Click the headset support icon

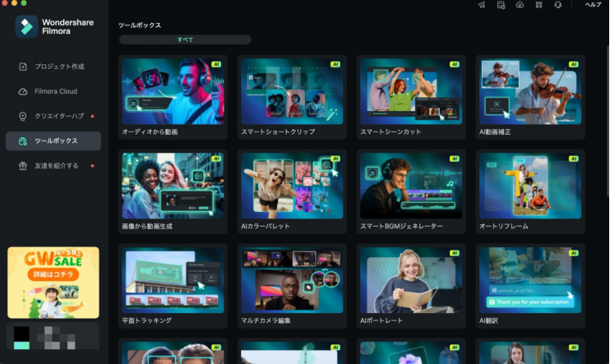[x=558, y=5]
